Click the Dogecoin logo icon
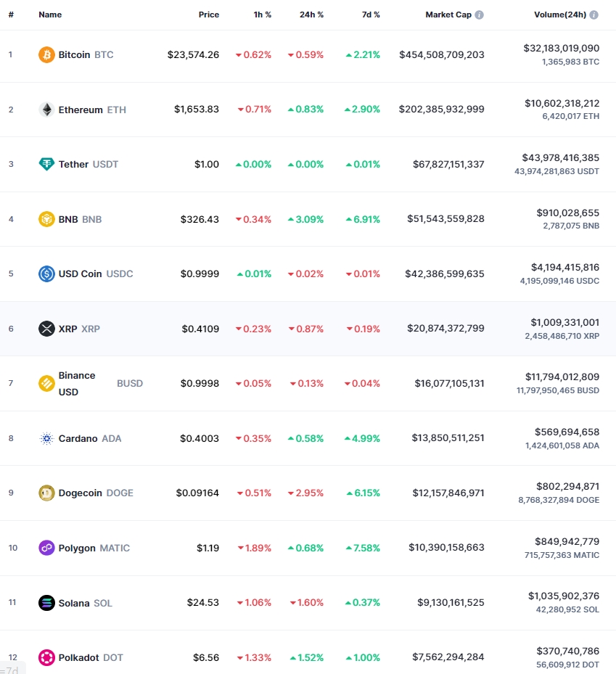The height and width of the screenshot is (674, 616). [46, 493]
